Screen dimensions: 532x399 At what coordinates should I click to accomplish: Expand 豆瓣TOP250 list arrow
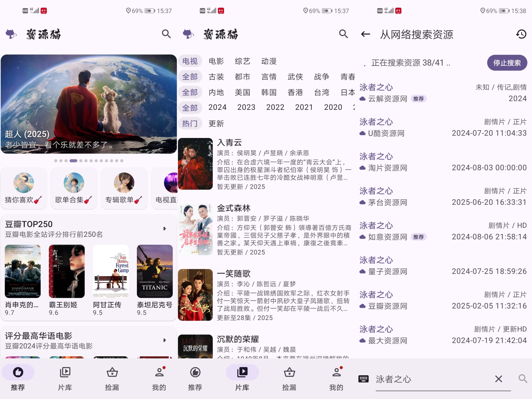[x=165, y=228]
